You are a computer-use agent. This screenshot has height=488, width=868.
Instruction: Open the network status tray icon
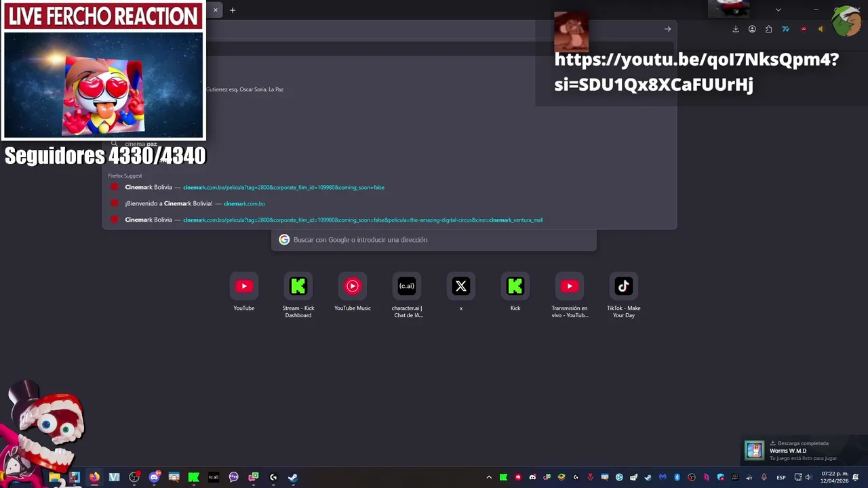pyautogui.click(x=798, y=477)
